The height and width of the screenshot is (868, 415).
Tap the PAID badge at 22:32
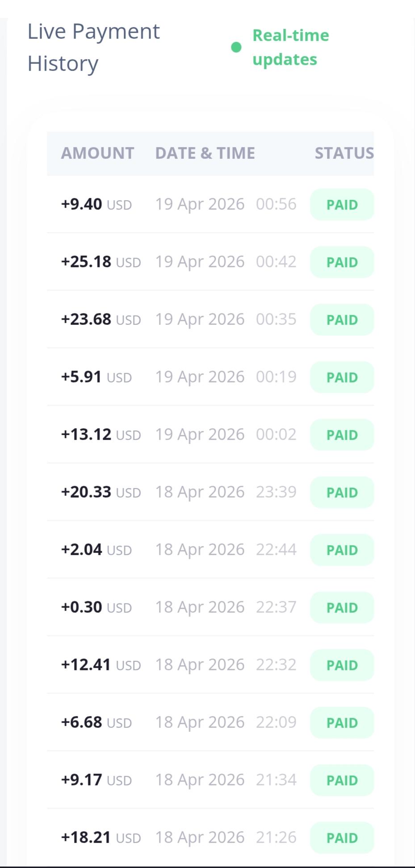click(342, 665)
